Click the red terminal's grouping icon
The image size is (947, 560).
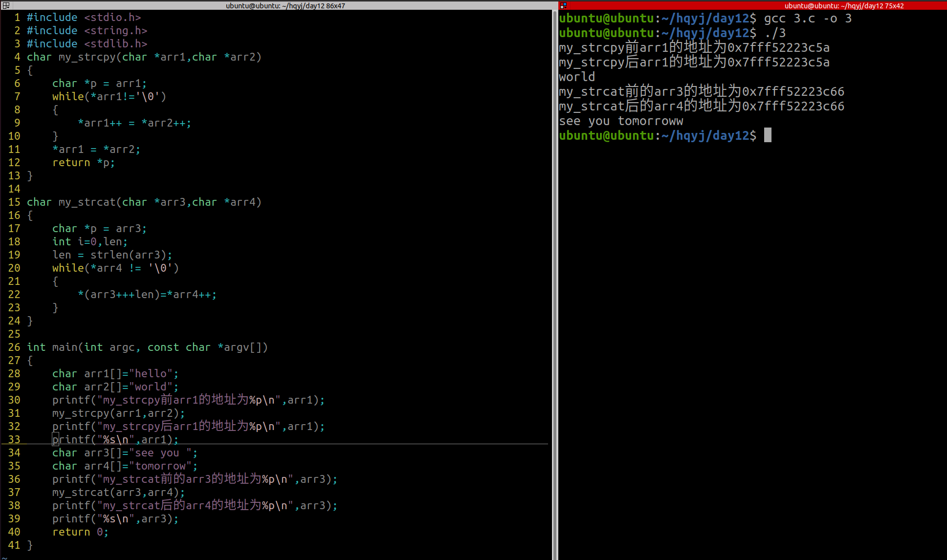pos(563,5)
